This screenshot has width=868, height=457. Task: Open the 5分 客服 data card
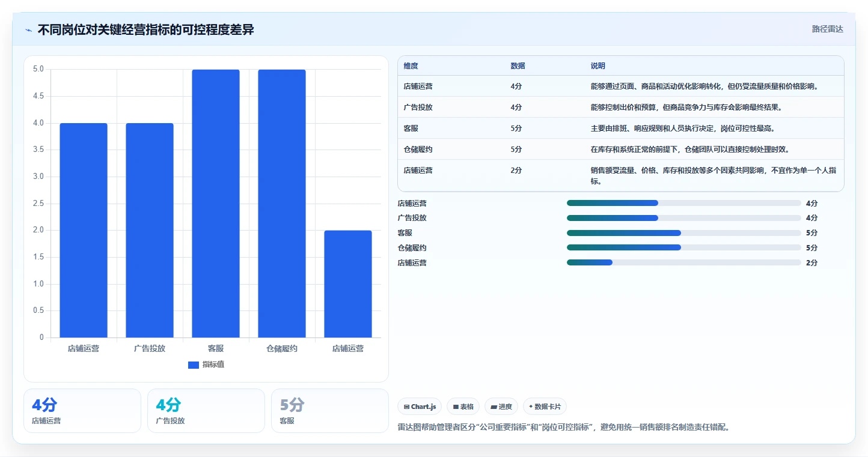pos(330,411)
